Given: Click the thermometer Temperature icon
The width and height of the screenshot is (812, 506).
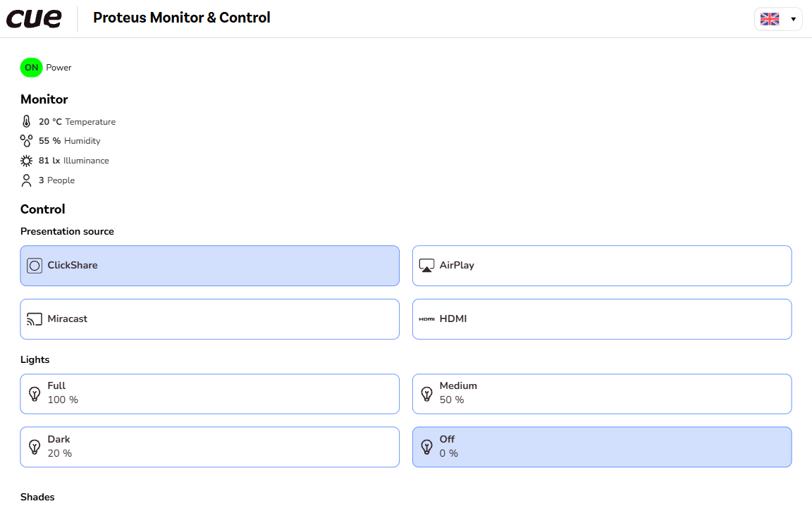Looking at the screenshot, I should pyautogui.click(x=27, y=122).
